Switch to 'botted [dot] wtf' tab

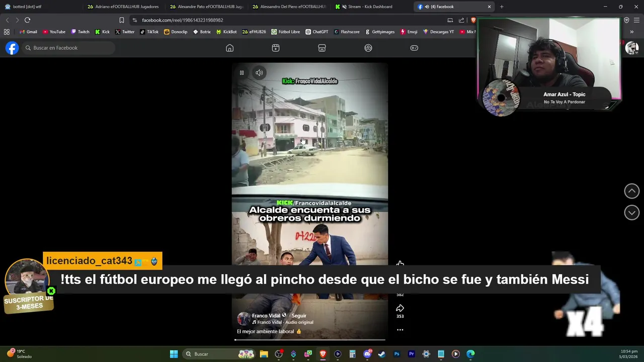coord(40,7)
